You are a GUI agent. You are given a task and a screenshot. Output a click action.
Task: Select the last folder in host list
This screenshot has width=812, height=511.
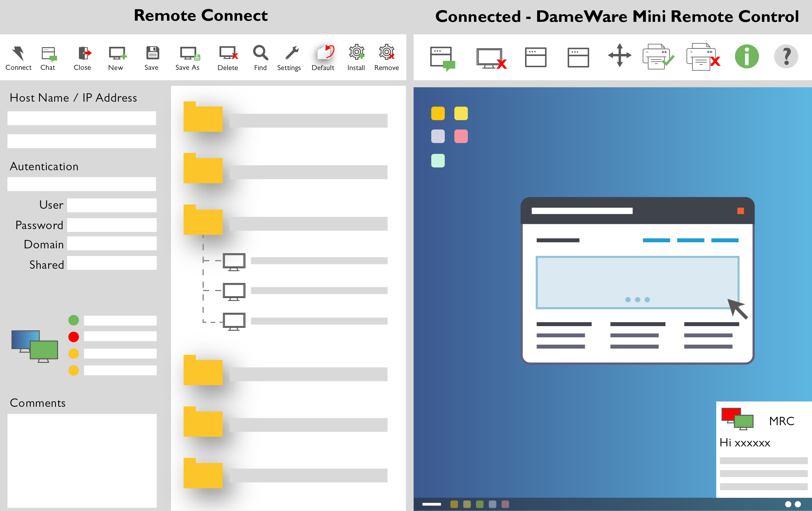(203, 473)
